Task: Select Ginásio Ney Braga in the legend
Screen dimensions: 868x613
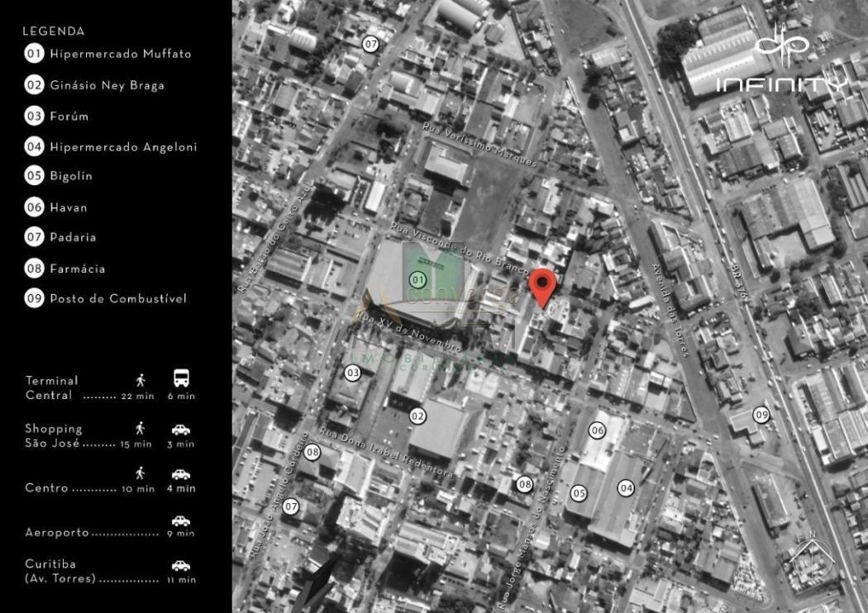Action: pyautogui.click(x=107, y=85)
